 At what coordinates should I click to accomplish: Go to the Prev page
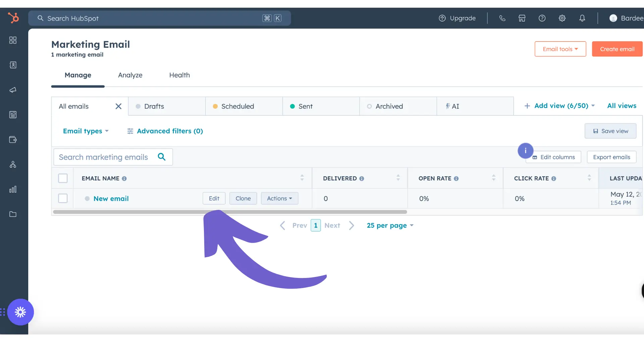[294, 226]
